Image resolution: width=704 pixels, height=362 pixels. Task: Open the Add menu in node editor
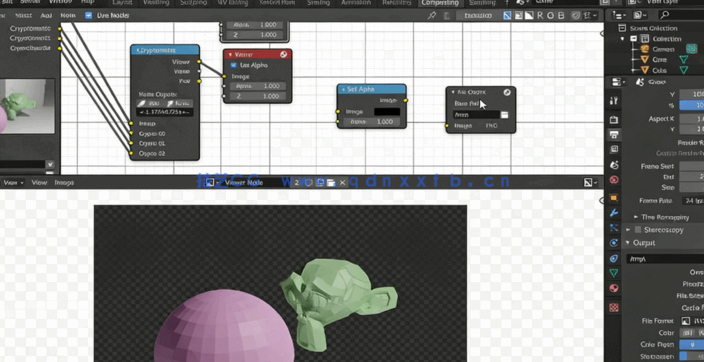(x=46, y=15)
